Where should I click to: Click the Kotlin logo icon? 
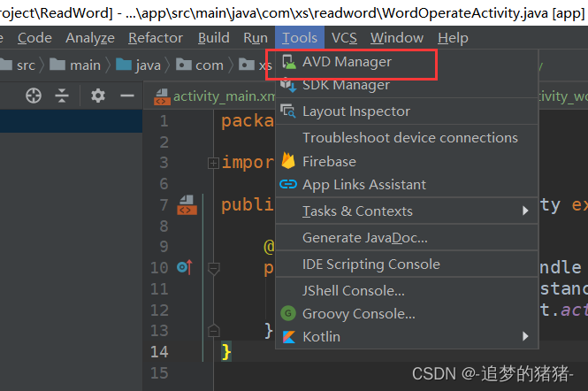click(x=288, y=336)
